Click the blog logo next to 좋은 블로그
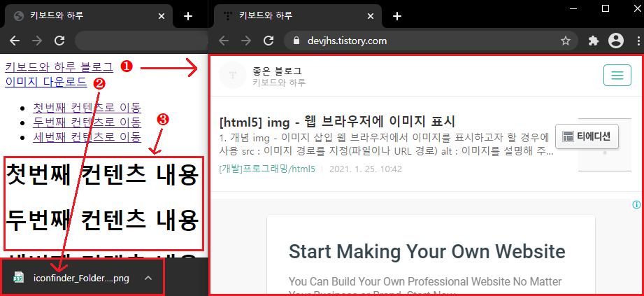Screen dimensions: 644x296 click(x=232, y=76)
